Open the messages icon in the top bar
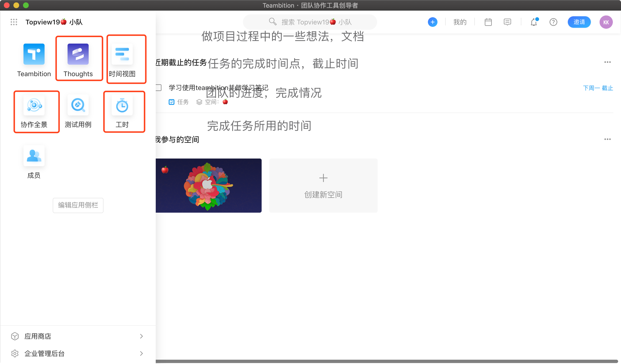 point(508,22)
